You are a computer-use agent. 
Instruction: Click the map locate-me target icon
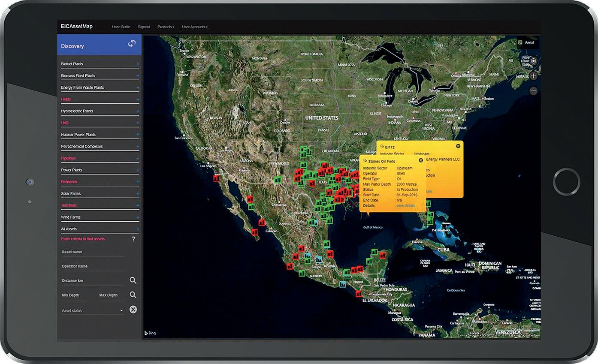click(533, 61)
